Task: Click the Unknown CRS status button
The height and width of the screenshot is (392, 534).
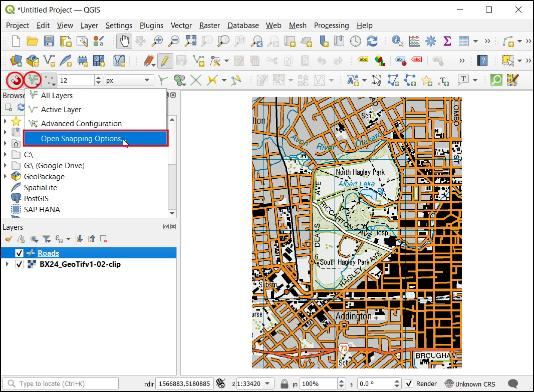Action: tap(469, 383)
